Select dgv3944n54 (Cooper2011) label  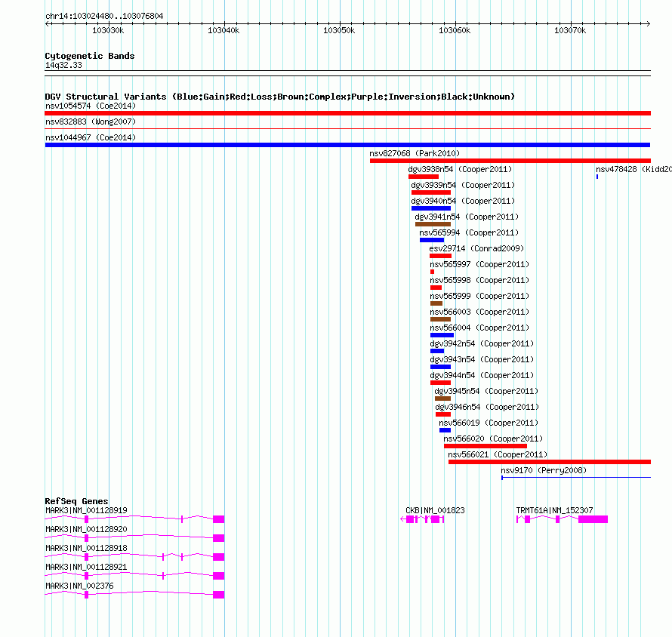point(482,375)
